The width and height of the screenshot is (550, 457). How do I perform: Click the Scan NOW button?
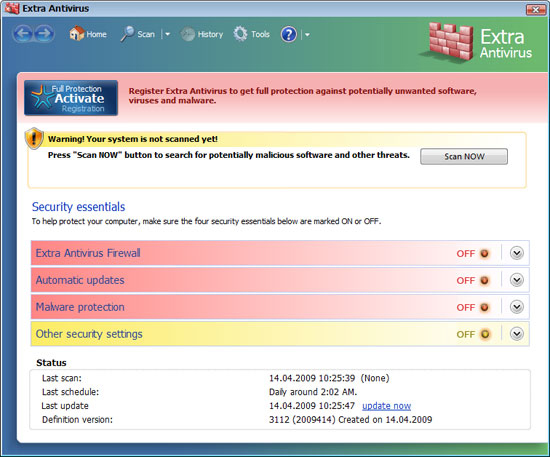(x=464, y=156)
